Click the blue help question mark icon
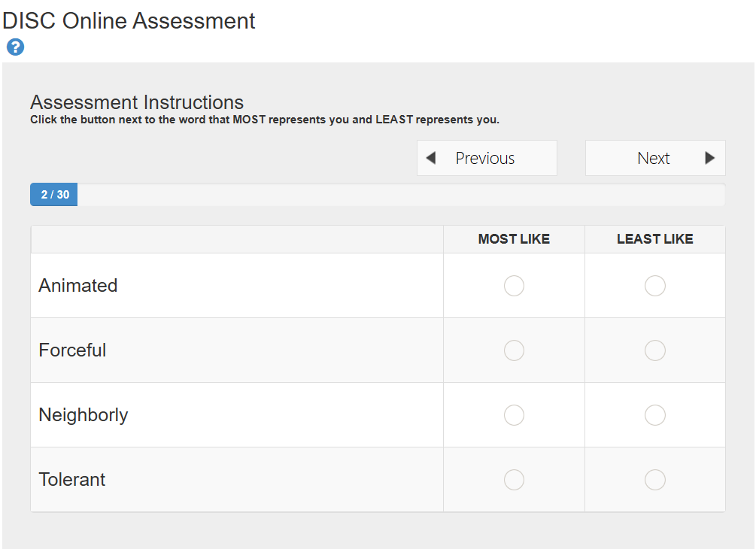This screenshot has width=756, height=549. pyautogui.click(x=15, y=47)
